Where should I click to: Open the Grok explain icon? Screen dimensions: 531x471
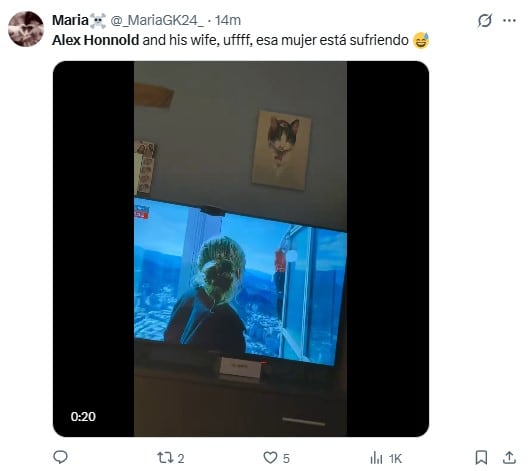click(x=485, y=21)
